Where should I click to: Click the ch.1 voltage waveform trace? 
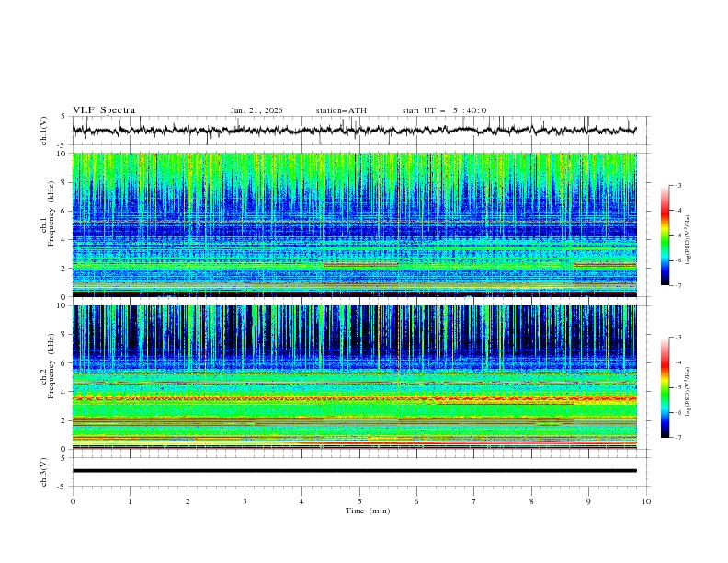pos(354,131)
